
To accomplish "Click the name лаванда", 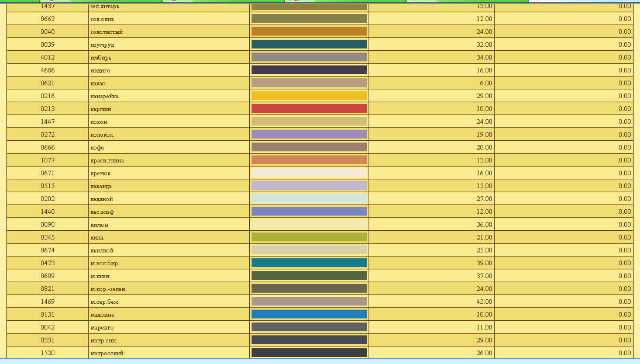I will 101,186.
